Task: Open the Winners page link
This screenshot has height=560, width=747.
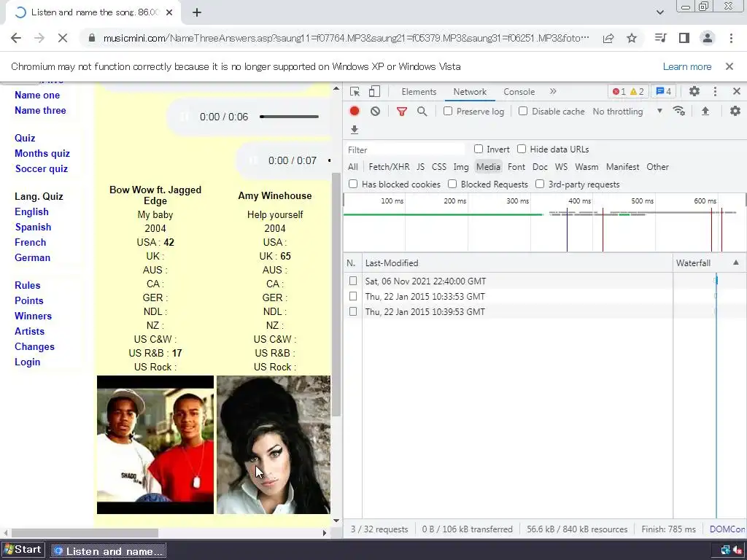Action: pyautogui.click(x=33, y=316)
